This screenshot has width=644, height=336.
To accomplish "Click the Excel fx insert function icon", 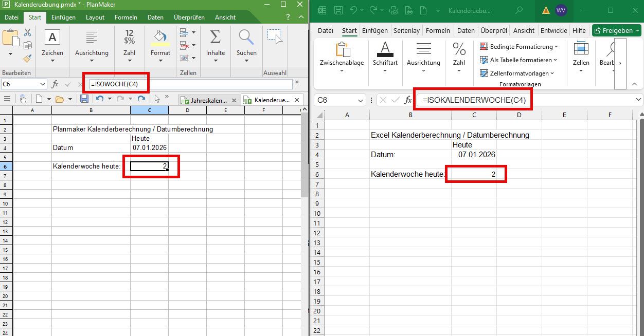I will (408, 100).
